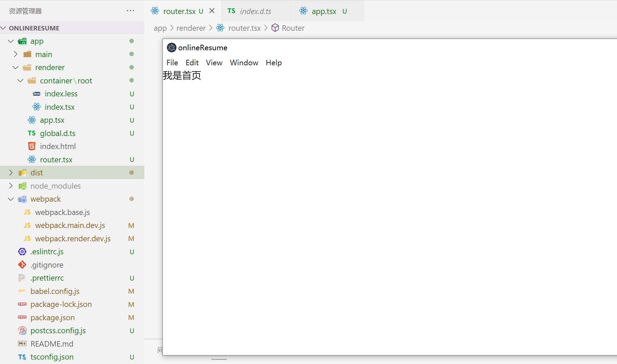Viewport: 617px width, 364px height.
Task: Click the renderer breadcrumb segment
Action: point(191,28)
